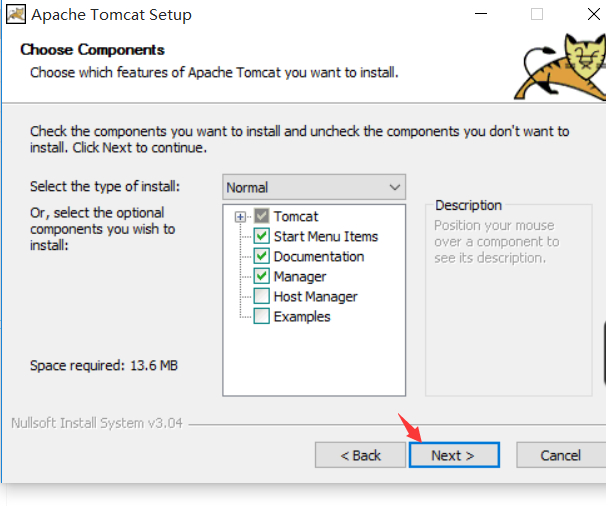606x506 pixels.
Task: Click the empty area of the components list
Action: click(x=314, y=359)
